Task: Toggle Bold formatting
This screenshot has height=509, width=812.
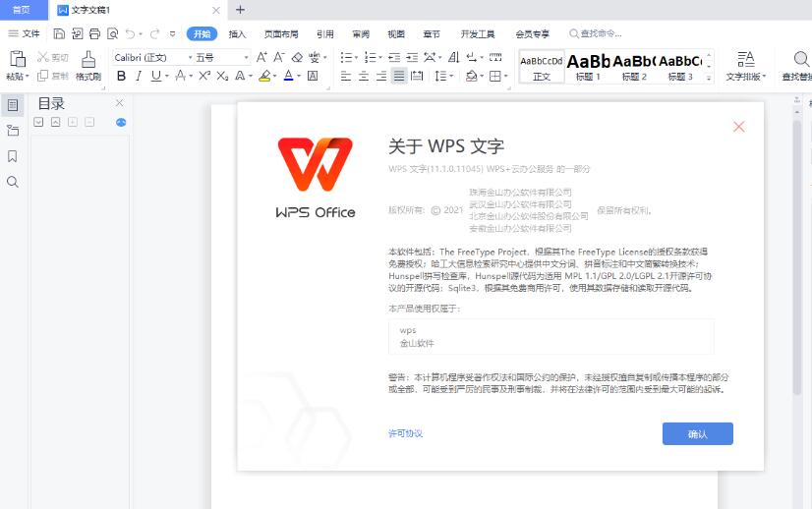Action: click(121, 76)
